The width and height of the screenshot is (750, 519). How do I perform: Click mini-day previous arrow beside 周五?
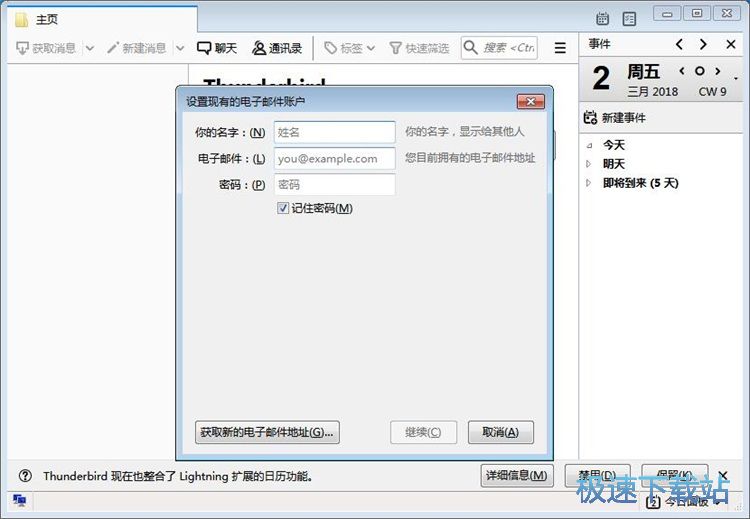click(x=682, y=71)
